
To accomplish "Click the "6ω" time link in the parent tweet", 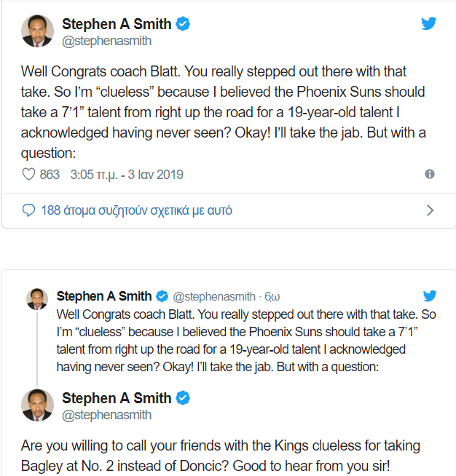I will [272, 296].
